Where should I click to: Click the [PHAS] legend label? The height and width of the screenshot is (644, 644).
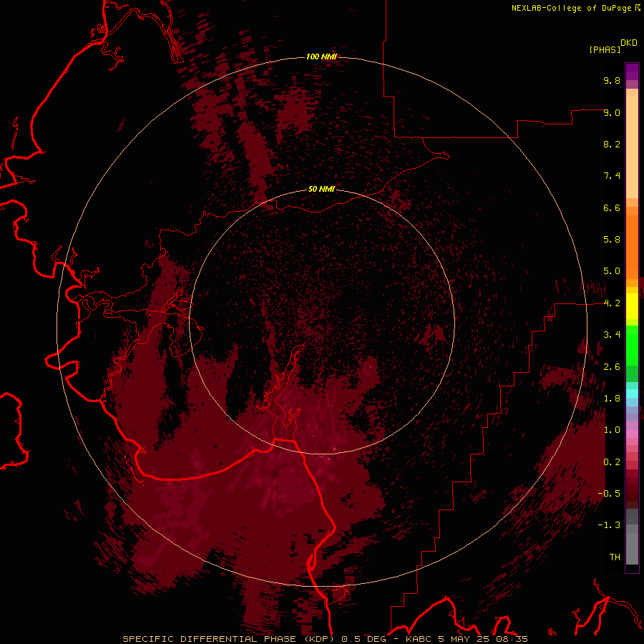click(x=605, y=49)
